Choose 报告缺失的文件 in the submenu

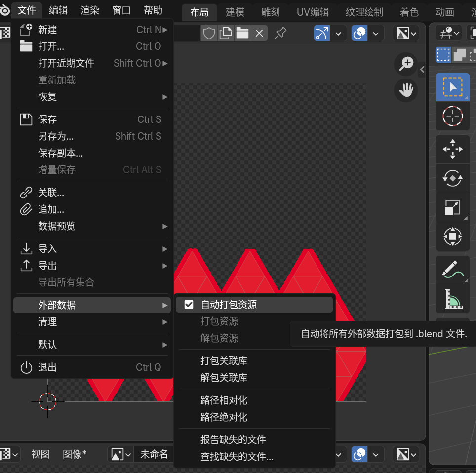[x=254, y=439]
